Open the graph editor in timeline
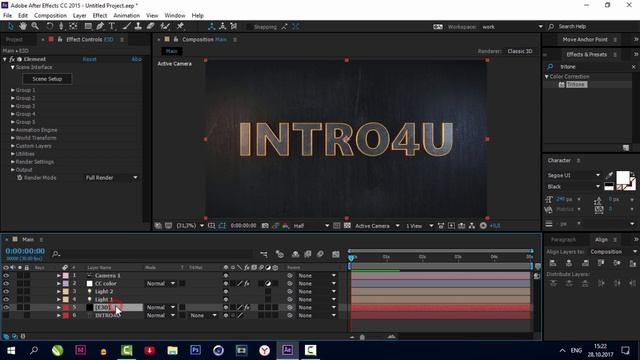Screen dimensions: 640x360 (x=336, y=254)
